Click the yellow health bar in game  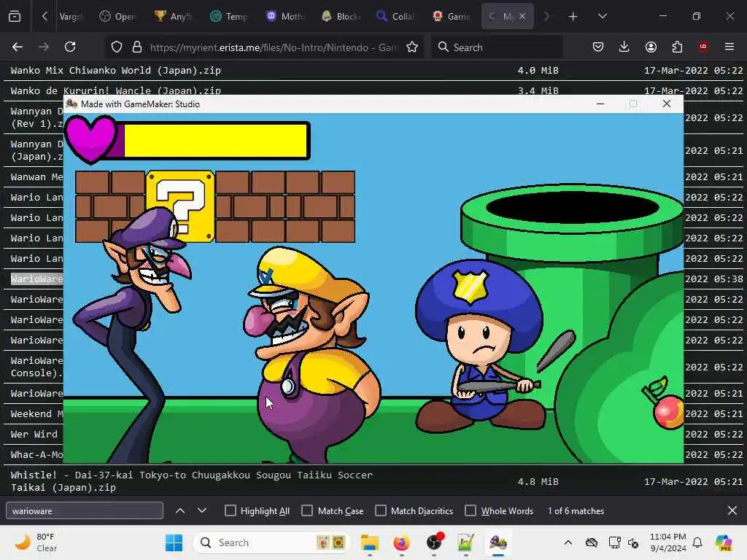pyautogui.click(x=215, y=141)
